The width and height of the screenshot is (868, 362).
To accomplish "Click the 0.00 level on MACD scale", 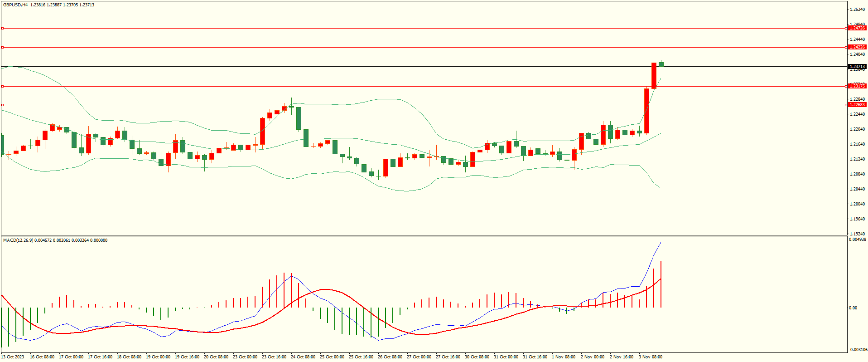I will [853, 308].
